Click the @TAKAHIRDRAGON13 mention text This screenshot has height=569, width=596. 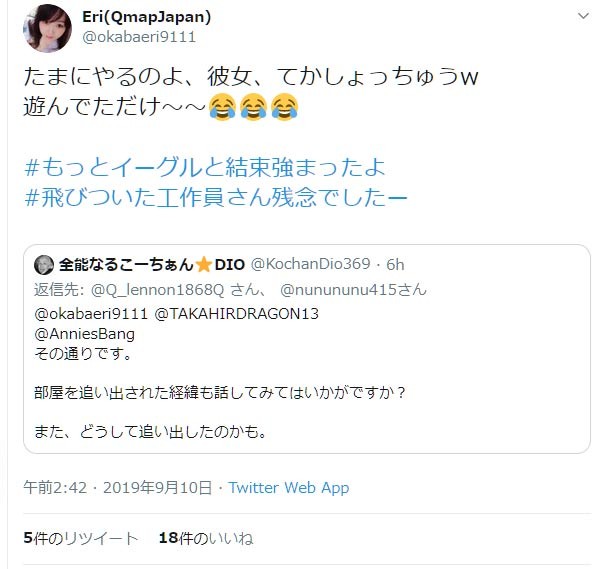point(236,314)
